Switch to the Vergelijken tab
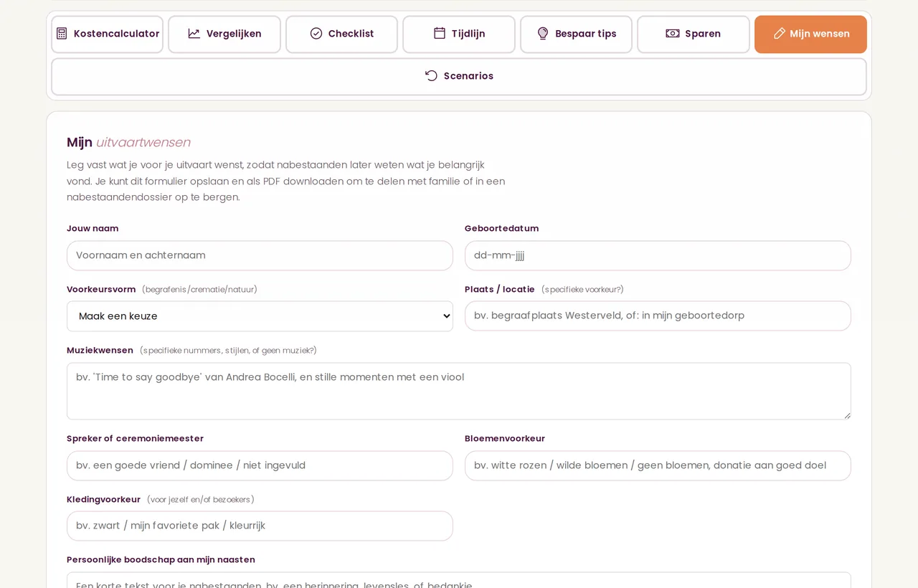 click(x=224, y=34)
